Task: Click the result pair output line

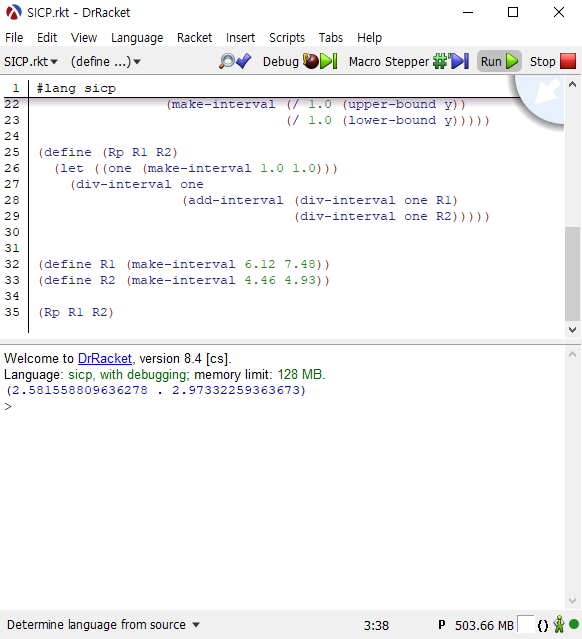Action: coord(155,390)
